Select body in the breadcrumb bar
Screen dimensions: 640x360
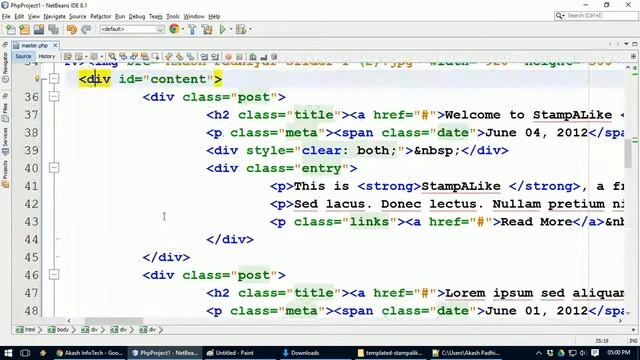pos(59,329)
